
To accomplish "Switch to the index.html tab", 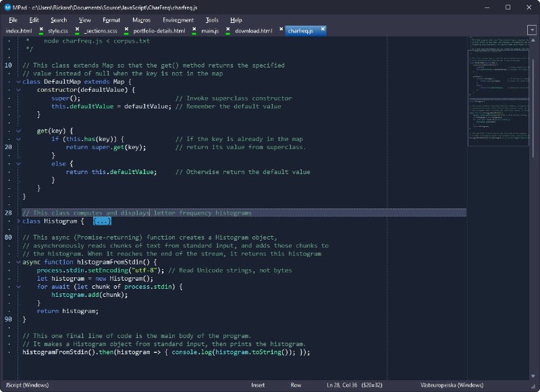I will coord(19,31).
